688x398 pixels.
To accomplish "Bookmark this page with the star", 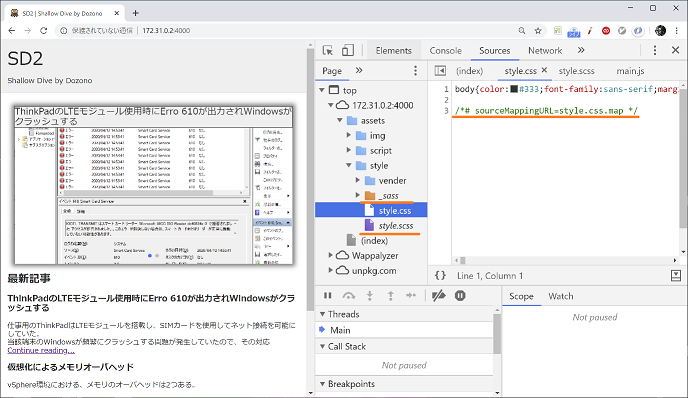I will point(538,31).
